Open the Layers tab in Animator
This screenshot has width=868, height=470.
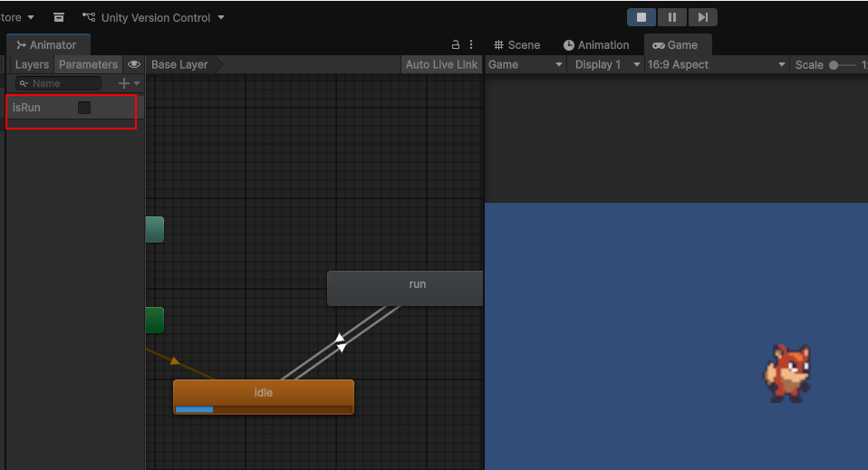pos(32,64)
